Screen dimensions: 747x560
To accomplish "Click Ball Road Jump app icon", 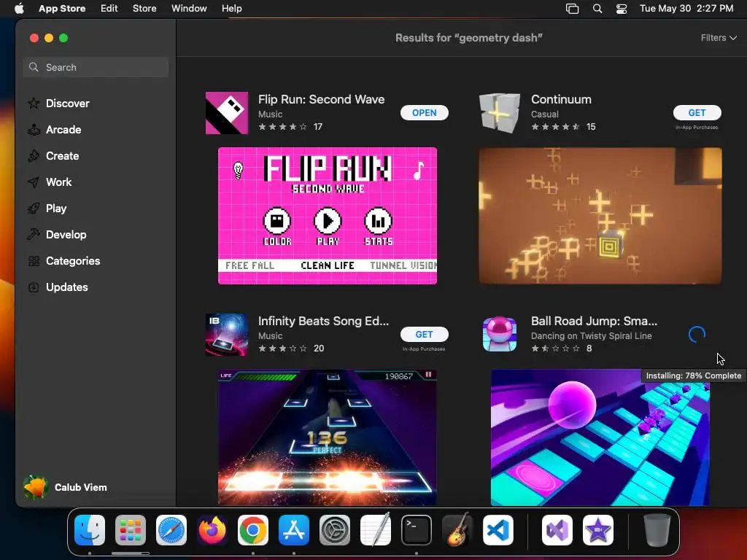I will click(499, 334).
